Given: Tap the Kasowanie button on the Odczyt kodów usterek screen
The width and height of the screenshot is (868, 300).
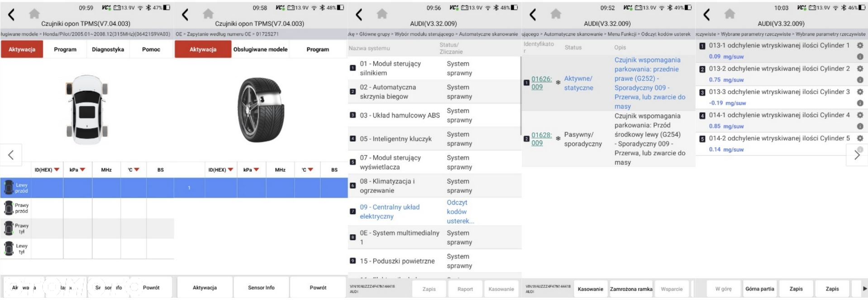Looking at the screenshot, I should coord(590,289).
